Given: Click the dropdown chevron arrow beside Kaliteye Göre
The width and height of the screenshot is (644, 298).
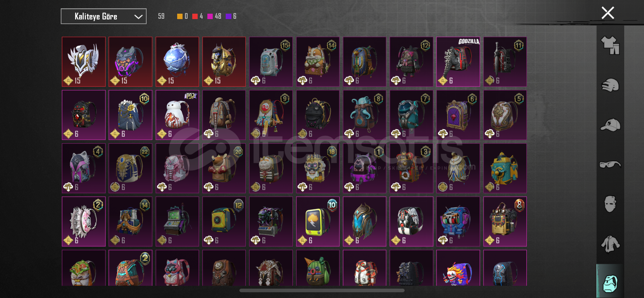Looking at the screenshot, I should (x=138, y=17).
